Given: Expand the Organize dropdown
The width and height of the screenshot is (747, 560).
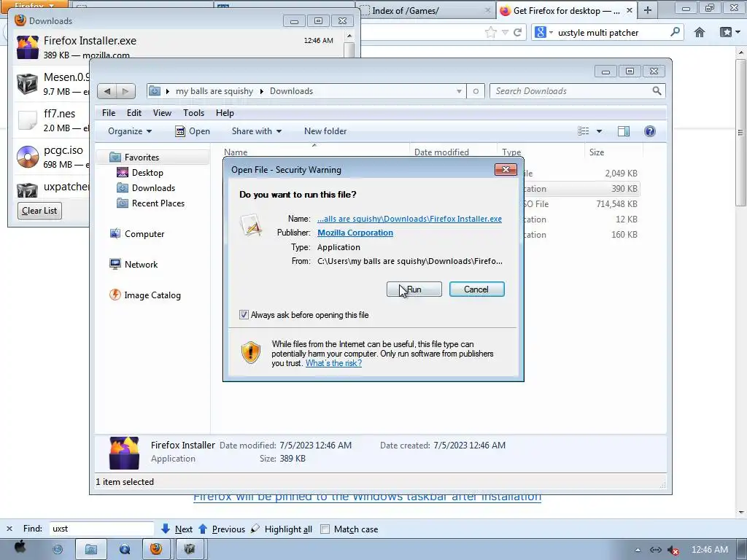Looking at the screenshot, I should coord(130,131).
